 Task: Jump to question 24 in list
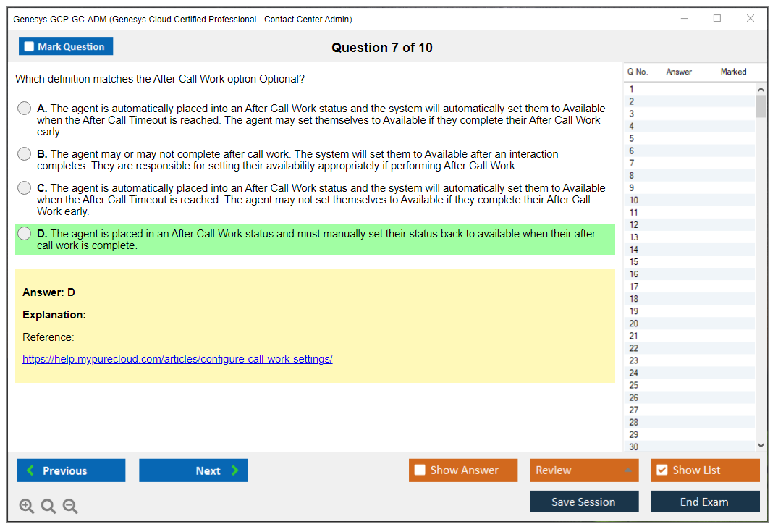[634, 373]
